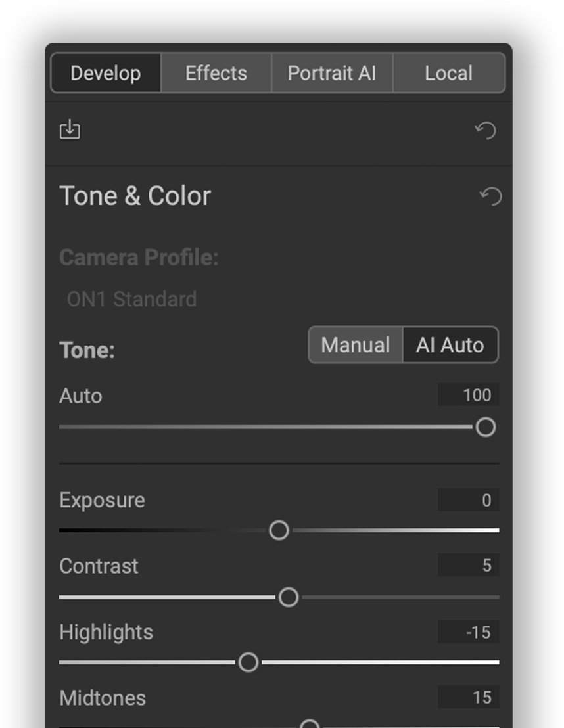The image size is (564, 728).
Task: Reset the Tone & Color adjustments
Action: pos(489,196)
